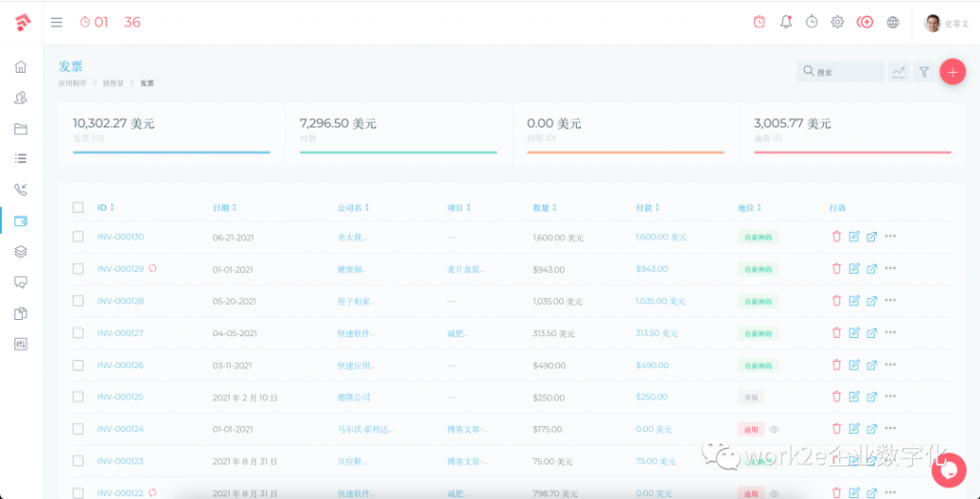
Task: Open the list tasks icon in sidebar
Action: [x=21, y=159]
